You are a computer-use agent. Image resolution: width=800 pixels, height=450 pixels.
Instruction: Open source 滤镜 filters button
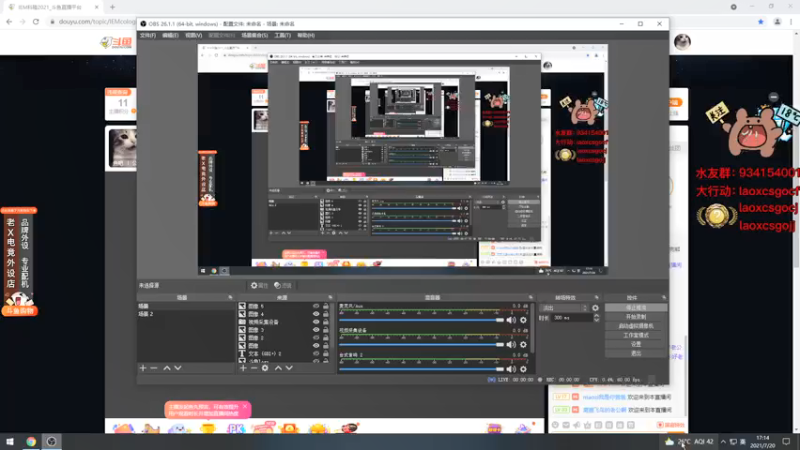coord(283,285)
